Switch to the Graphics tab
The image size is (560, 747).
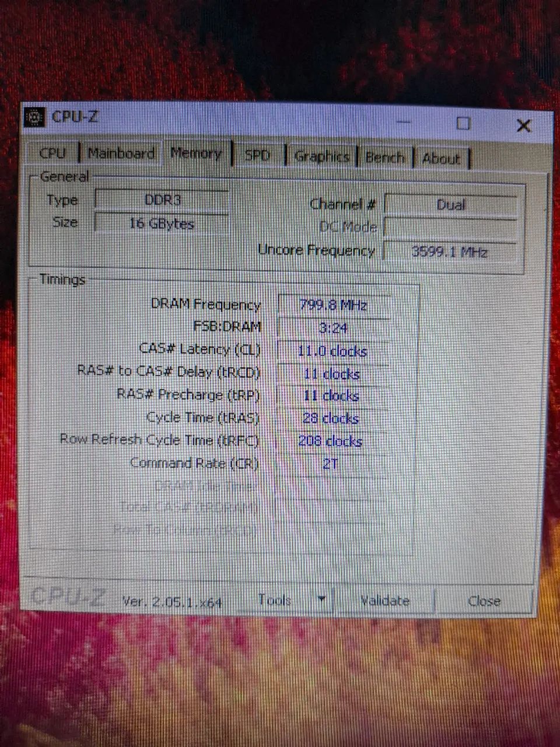coord(321,156)
